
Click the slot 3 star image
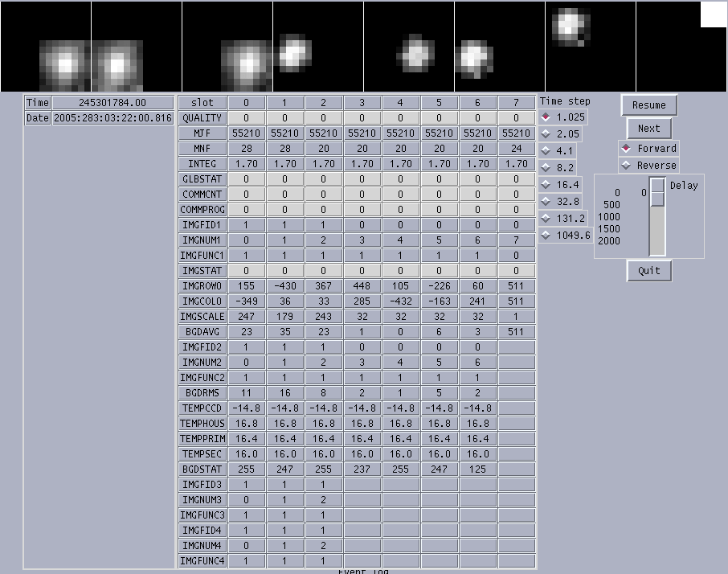318,47
